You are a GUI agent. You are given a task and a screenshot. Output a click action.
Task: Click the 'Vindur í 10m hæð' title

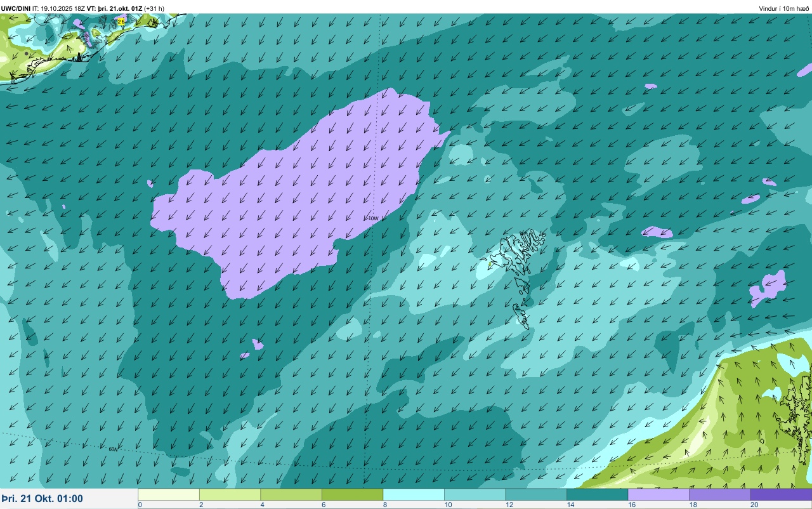[x=784, y=8]
